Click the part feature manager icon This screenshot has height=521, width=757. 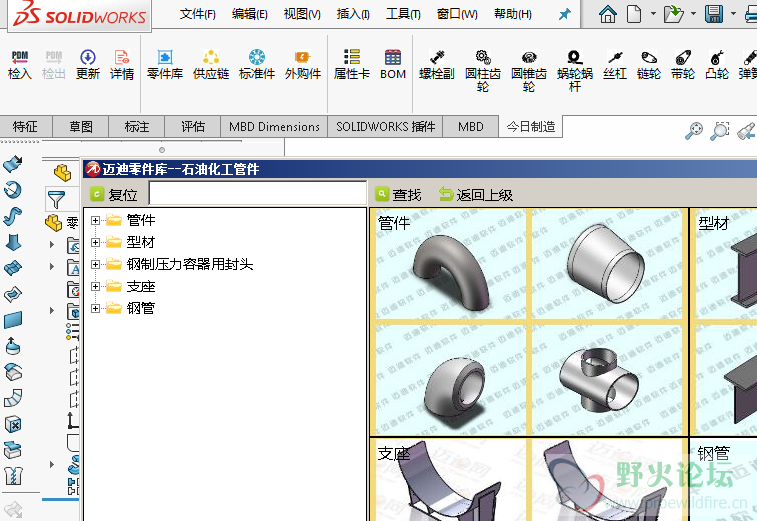tap(62, 172)
